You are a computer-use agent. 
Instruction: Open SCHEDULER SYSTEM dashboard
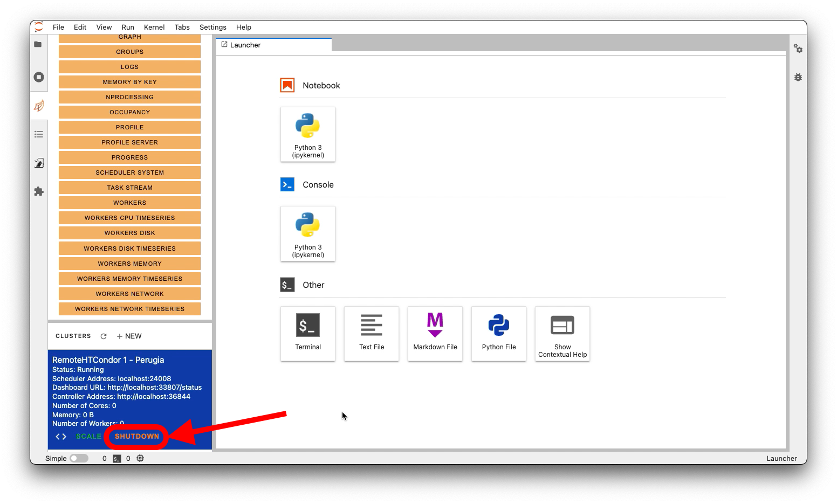[130, 172]
